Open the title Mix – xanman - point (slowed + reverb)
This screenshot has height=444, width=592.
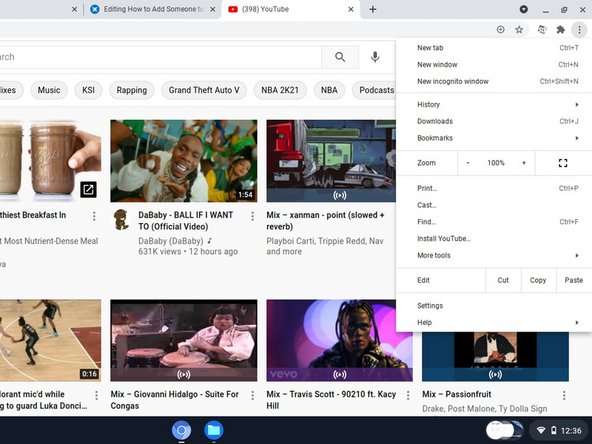point(325,221)
